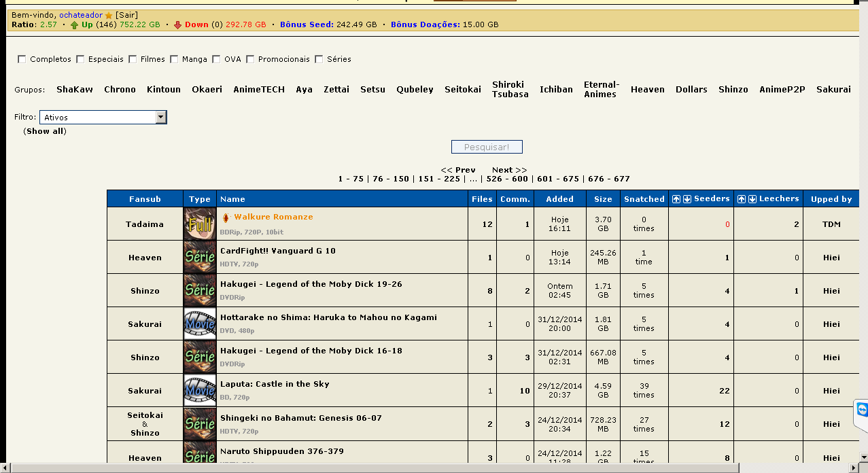Click the Added column header

click(559, 199)
